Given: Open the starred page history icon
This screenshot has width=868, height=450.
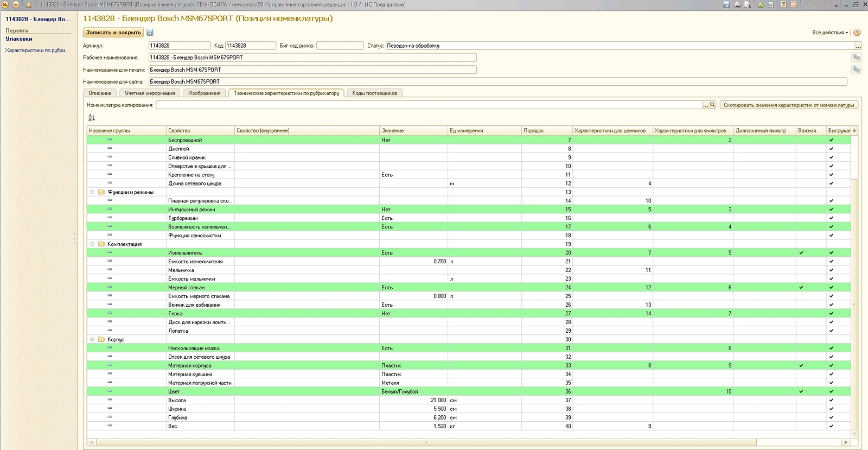Looking at the screenshot, I should [771, 4].
